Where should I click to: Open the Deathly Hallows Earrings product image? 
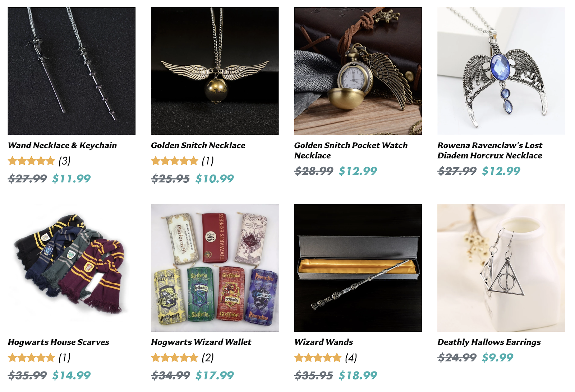tap(501, 268)
